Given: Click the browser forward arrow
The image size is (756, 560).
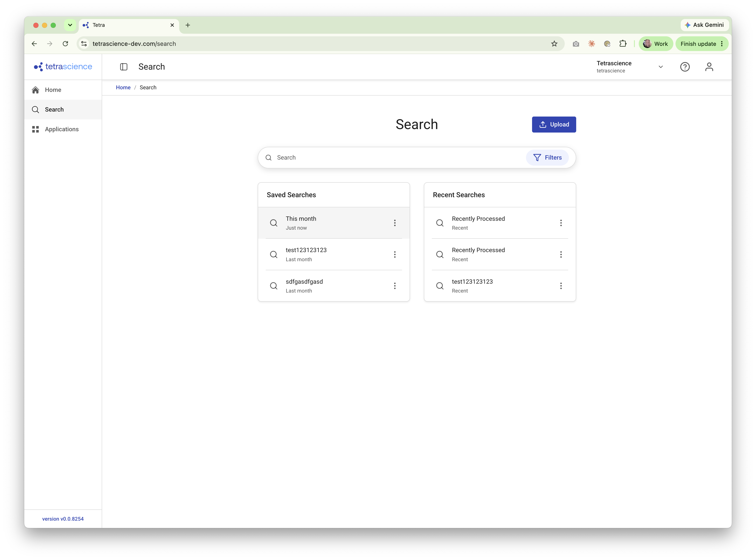Looking at the screenshot, I should coord(50,44).
